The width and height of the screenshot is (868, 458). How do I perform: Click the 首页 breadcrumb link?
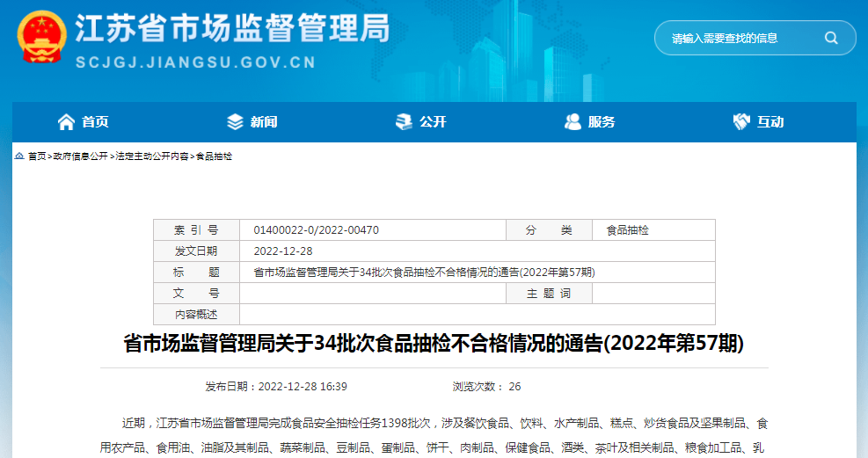(37, 156)
